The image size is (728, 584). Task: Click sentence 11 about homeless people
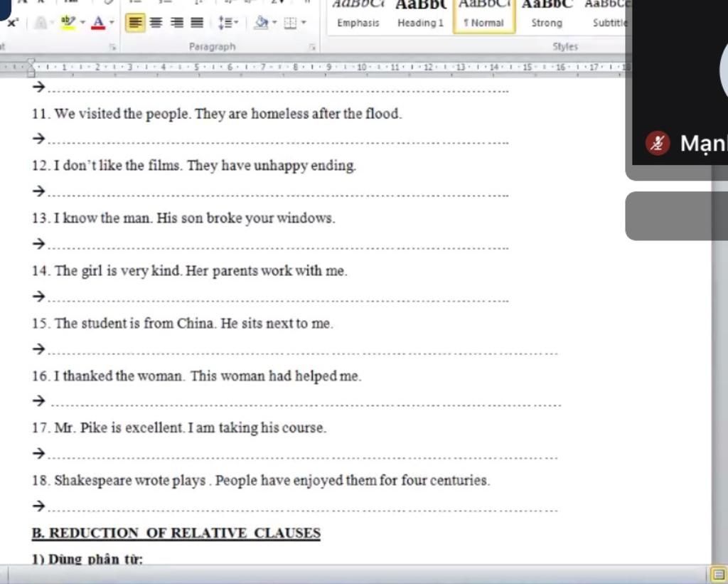[x=217, y=114]
